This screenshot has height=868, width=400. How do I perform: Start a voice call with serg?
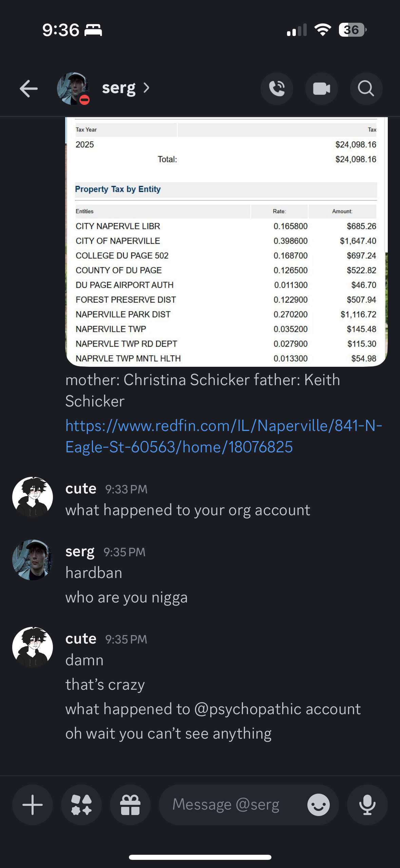[277, 89]
